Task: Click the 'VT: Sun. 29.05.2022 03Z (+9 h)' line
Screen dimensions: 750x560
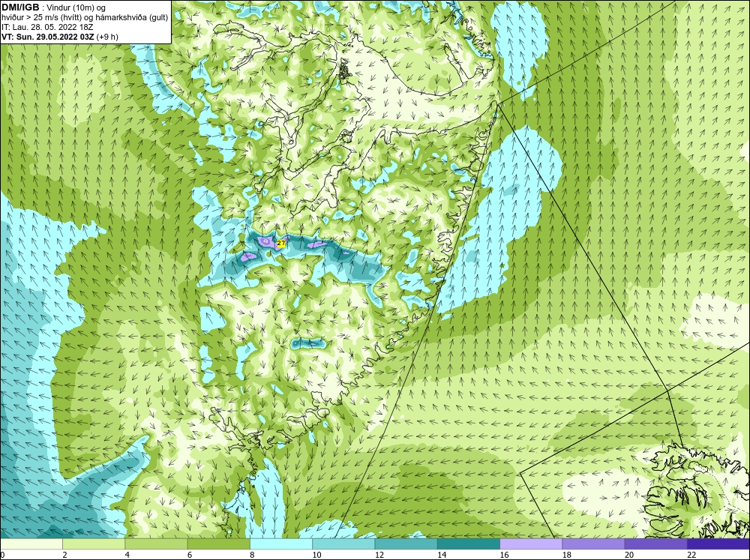Action: tap(60, 37)
